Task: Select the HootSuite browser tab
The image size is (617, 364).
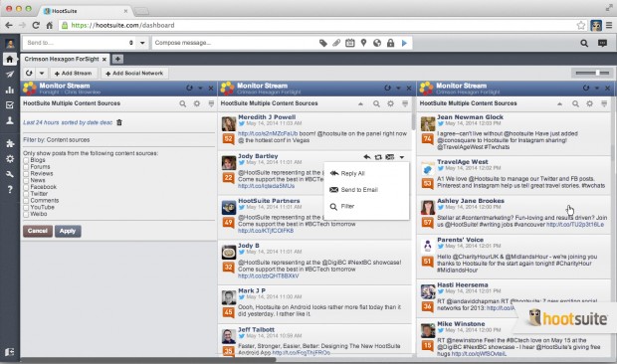Action: (86, 11)
